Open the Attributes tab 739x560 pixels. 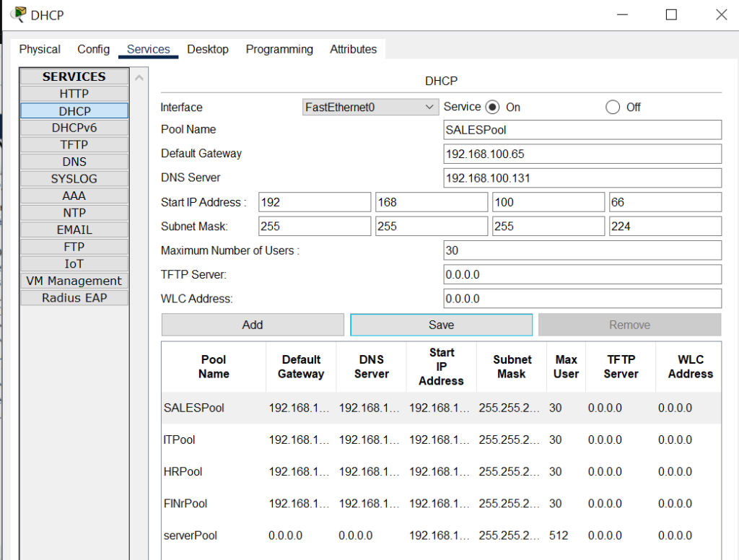353,49
